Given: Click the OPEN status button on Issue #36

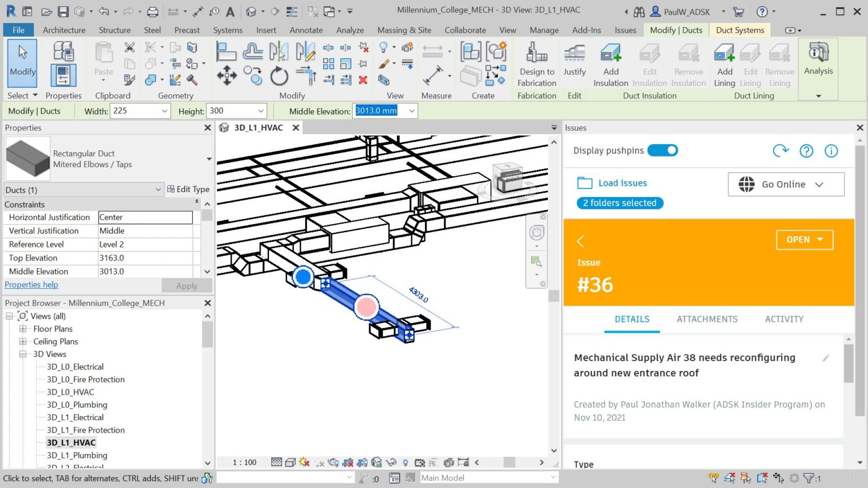Looking at the screenshot, I should click(x=804, y=239).
